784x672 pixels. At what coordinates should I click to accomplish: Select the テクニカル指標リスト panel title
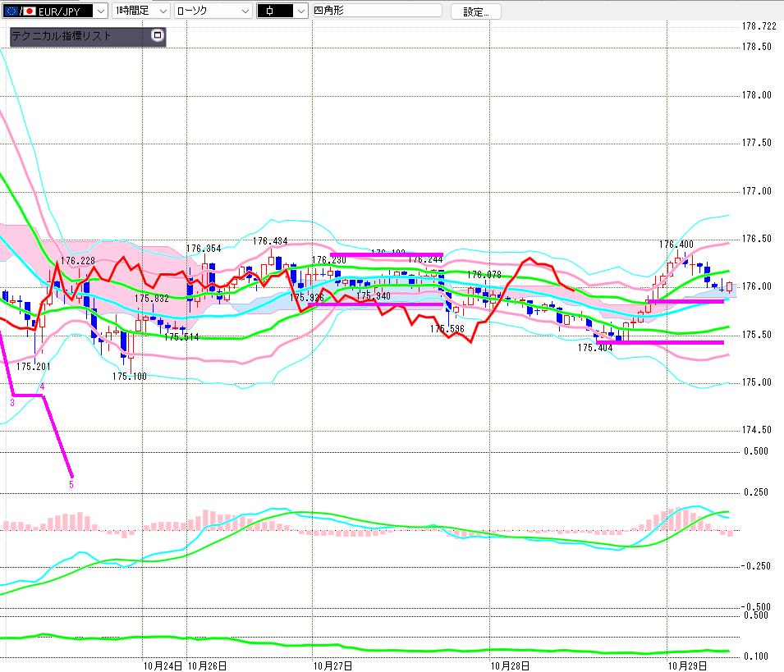[61, 36]
